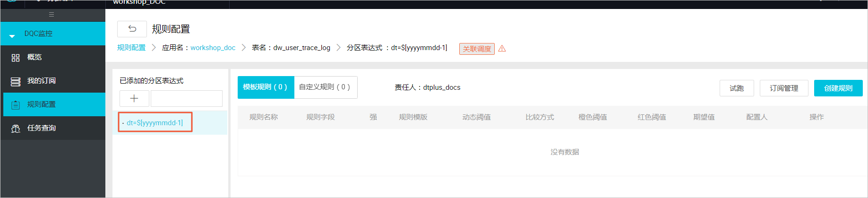Viewport: 868px width, 198px height.
Task: Click the 试跑 button
Action: tap(737, 88)
